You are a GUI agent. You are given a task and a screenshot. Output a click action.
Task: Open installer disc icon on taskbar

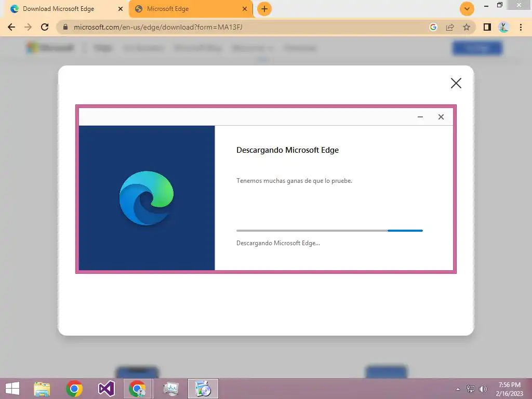point(203,389)
